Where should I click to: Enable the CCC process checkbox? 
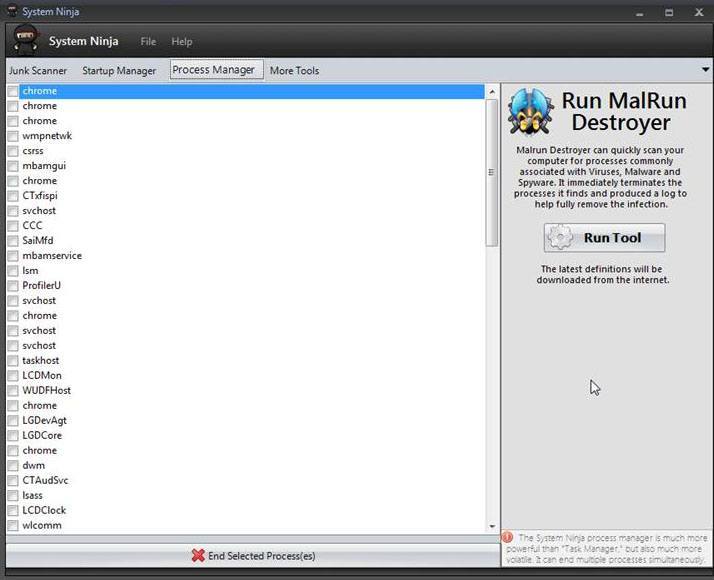point(13,226)
